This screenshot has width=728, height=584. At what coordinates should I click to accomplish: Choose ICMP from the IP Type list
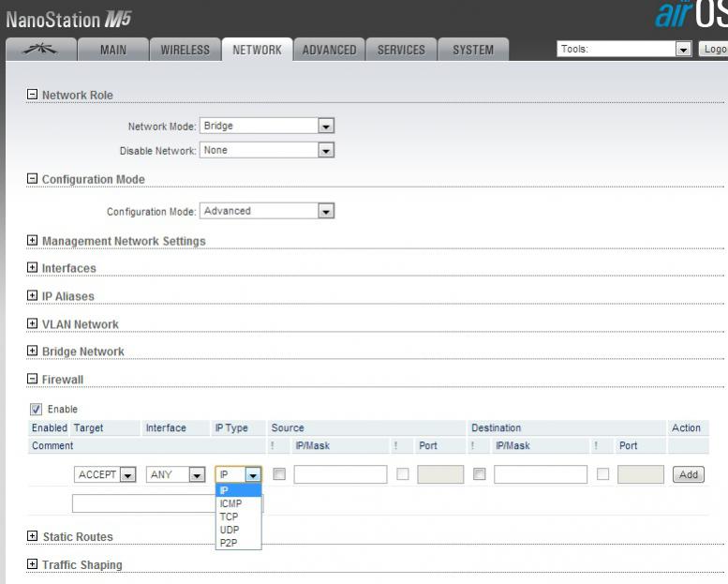pos(239,503)
